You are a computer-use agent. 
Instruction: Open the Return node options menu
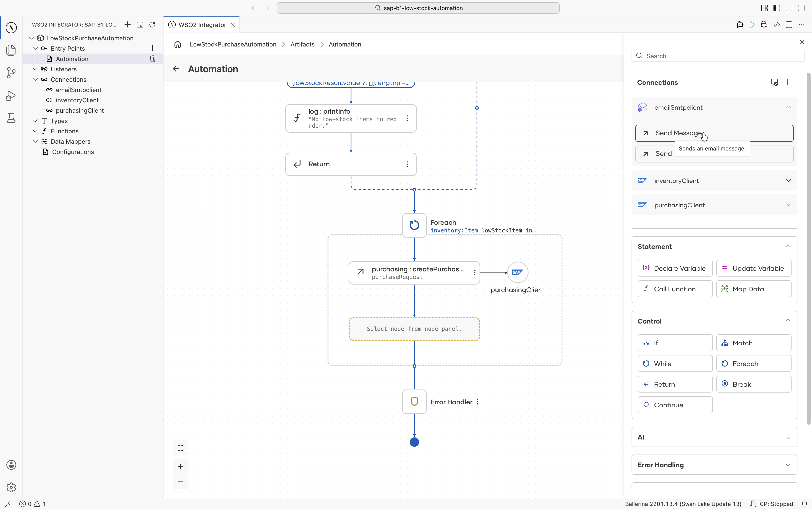[407, 164]
